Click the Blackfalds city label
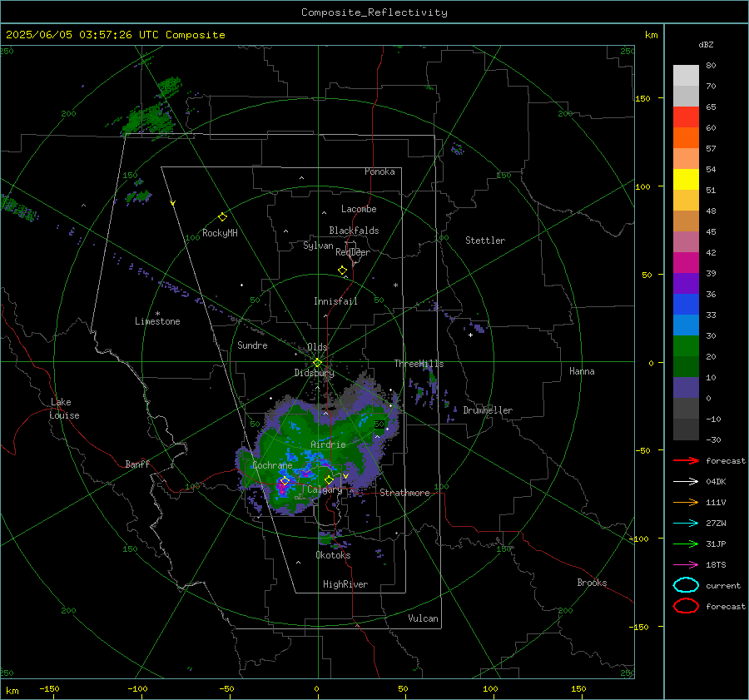This screenshot has width=749, height=700. (354, 231)
